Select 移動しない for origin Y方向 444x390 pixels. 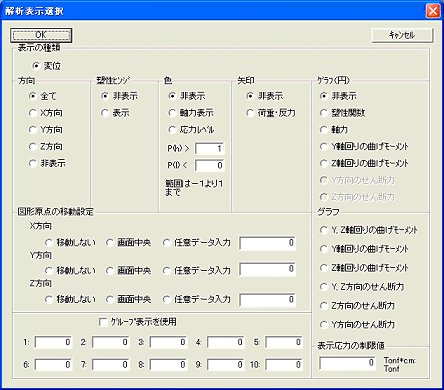pos(70,271)
